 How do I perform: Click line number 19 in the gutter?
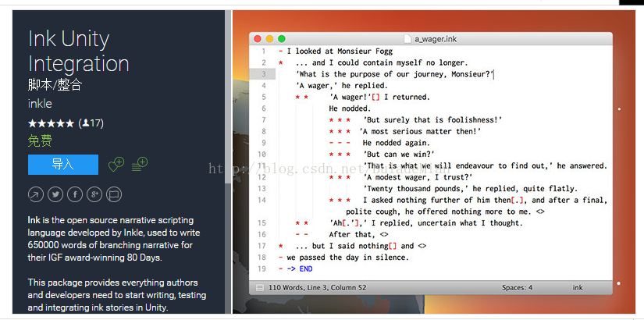[262, 269]
